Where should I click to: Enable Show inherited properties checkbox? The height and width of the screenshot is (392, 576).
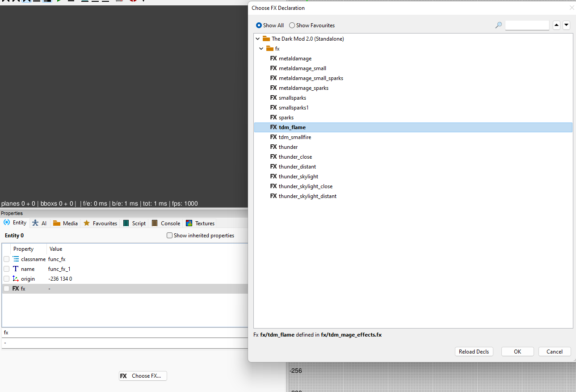pos(170,236)
